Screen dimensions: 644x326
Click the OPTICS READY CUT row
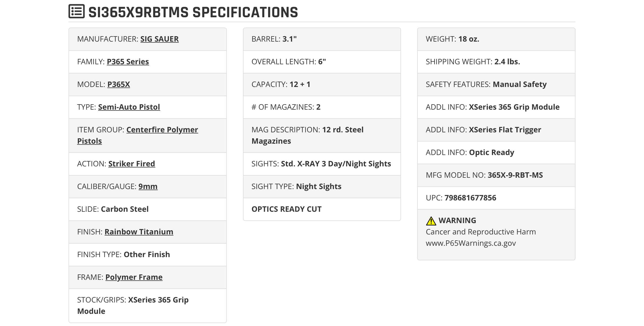click(322, 209)
